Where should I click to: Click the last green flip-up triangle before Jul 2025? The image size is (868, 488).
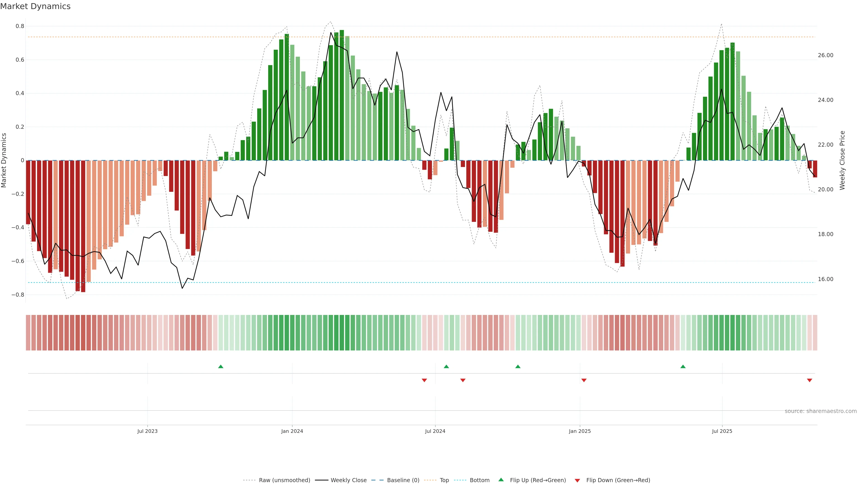click(683, 366)
